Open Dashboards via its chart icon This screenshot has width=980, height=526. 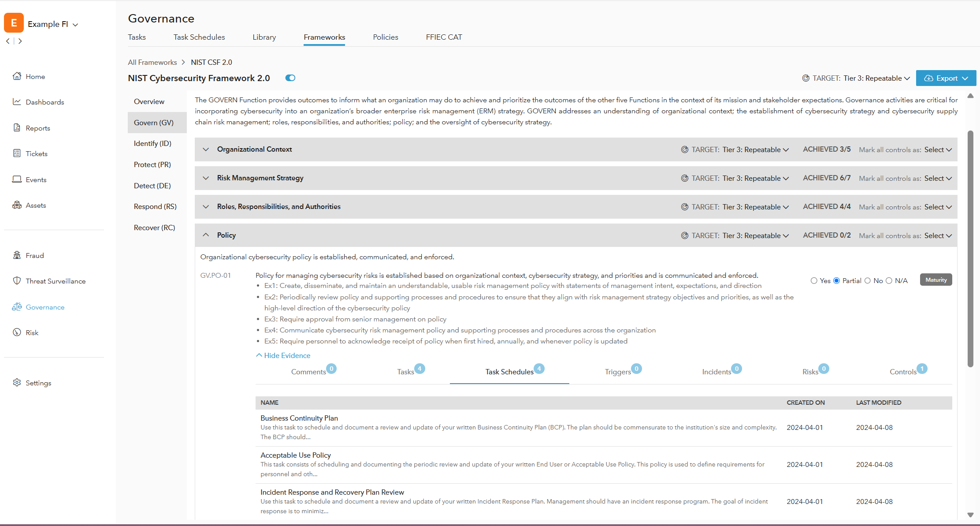tap(17, 102)
